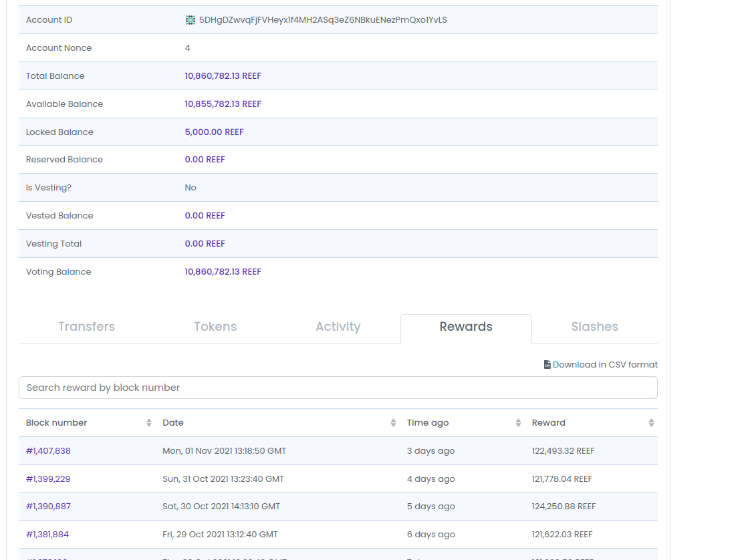
Task: Sort the Block number column
Action: [x=148, y=422]
